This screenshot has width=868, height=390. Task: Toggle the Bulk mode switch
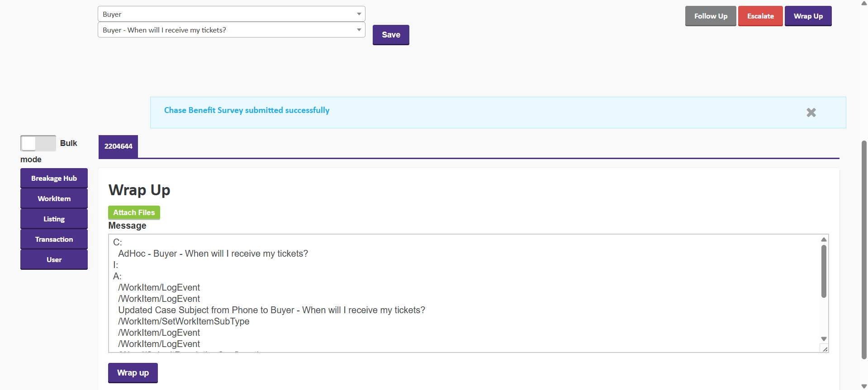[x=38, y=143]
